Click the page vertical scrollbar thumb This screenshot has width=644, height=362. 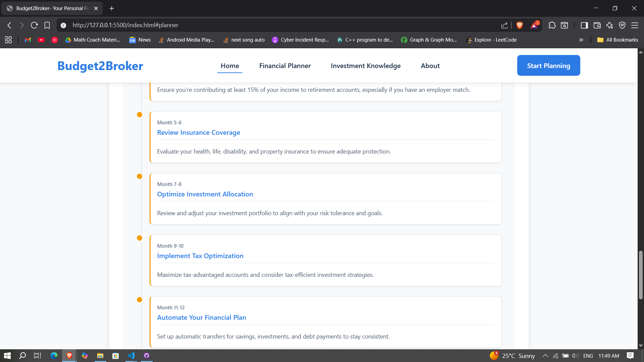(x=640, y=275)
